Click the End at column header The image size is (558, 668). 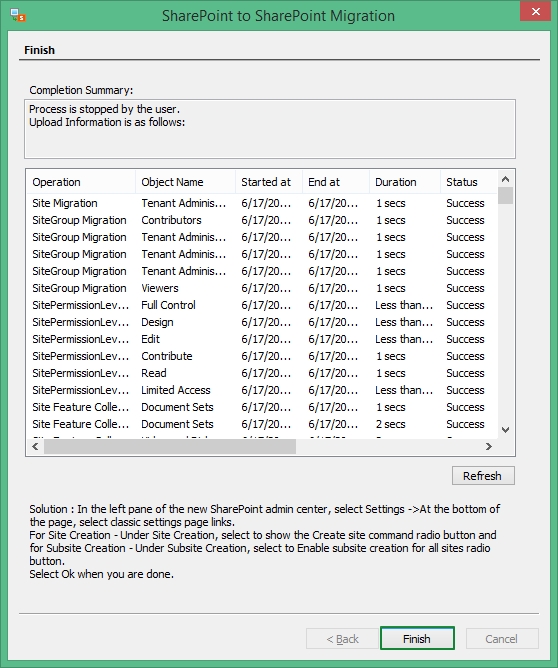(336, 182)
